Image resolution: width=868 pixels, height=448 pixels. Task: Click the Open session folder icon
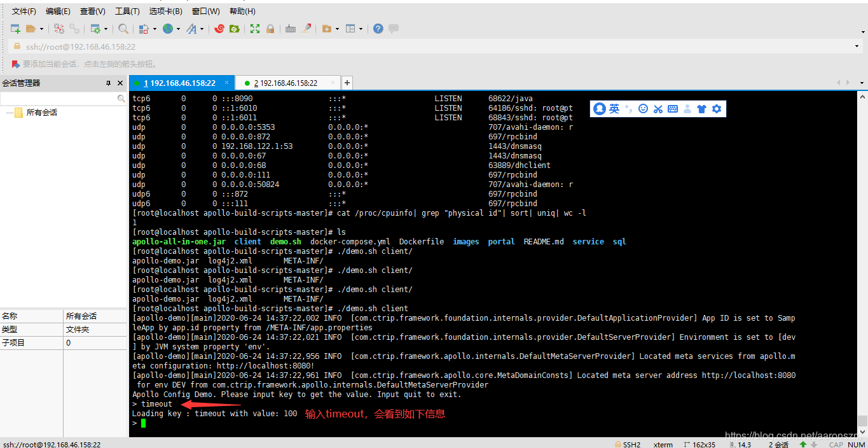click(x=31, y=29)
